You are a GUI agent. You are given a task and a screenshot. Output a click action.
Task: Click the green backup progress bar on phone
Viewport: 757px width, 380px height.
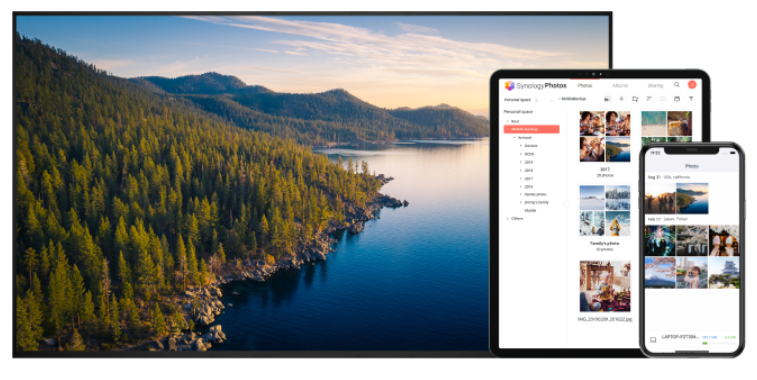pos(705,343)
